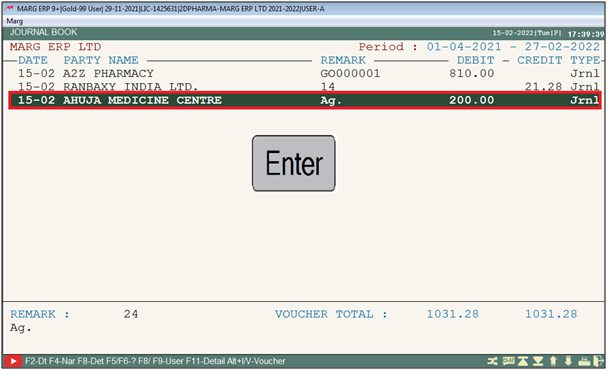Jump to first entry with top-arrow icon
608x370 pixels.
[x=523, y=361]
